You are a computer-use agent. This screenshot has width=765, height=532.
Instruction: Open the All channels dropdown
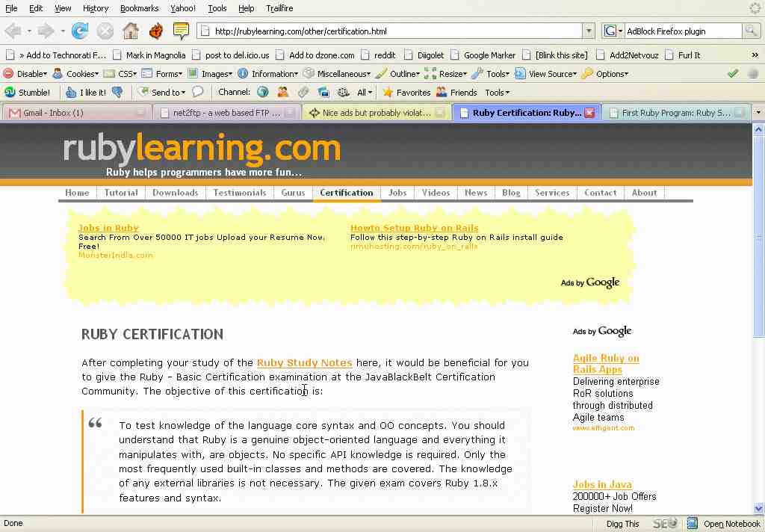365,92
